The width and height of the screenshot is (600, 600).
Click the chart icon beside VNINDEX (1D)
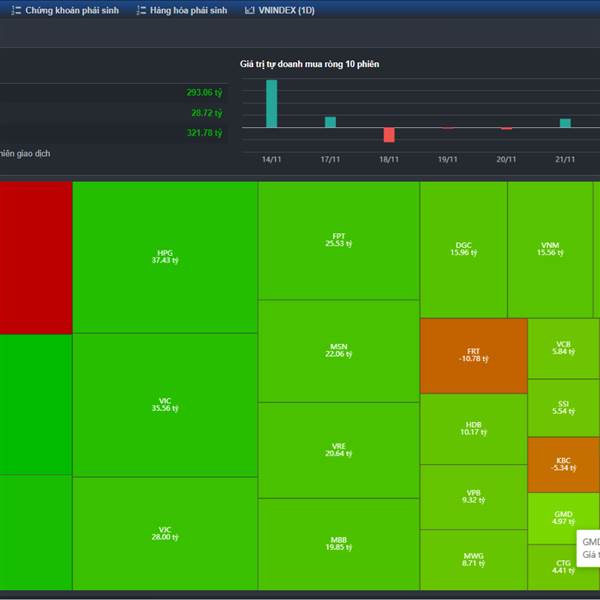pos(249,10)
